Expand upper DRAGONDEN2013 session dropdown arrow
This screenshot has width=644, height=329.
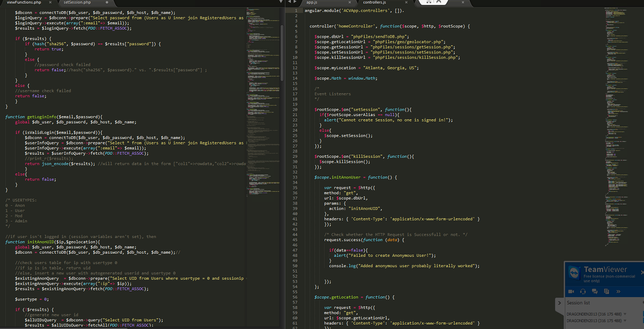click(x=625, y=314)
